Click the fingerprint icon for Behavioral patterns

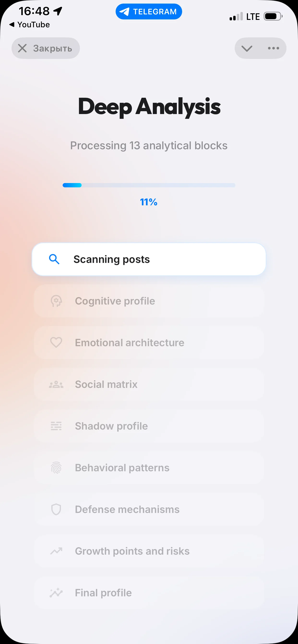click(56, 468)
